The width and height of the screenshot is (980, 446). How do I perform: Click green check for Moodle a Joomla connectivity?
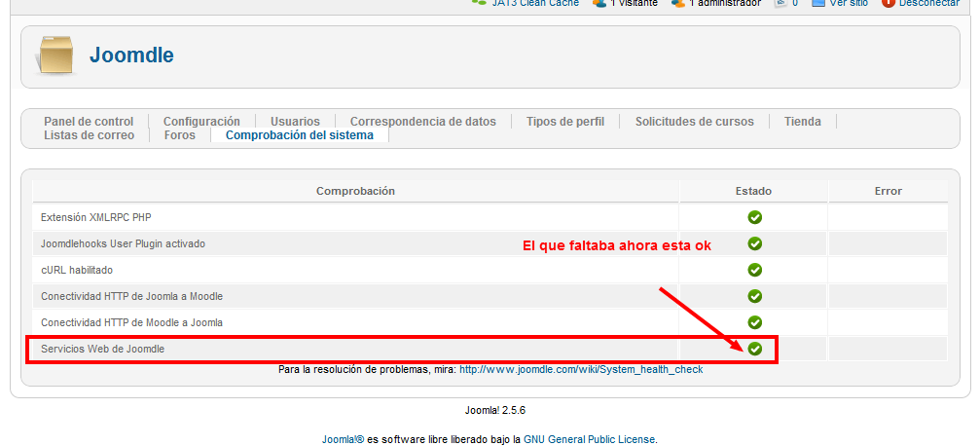754,322
